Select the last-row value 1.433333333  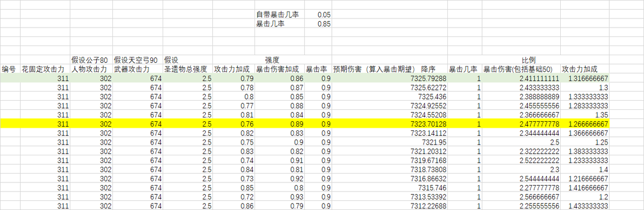coord(585,206)
